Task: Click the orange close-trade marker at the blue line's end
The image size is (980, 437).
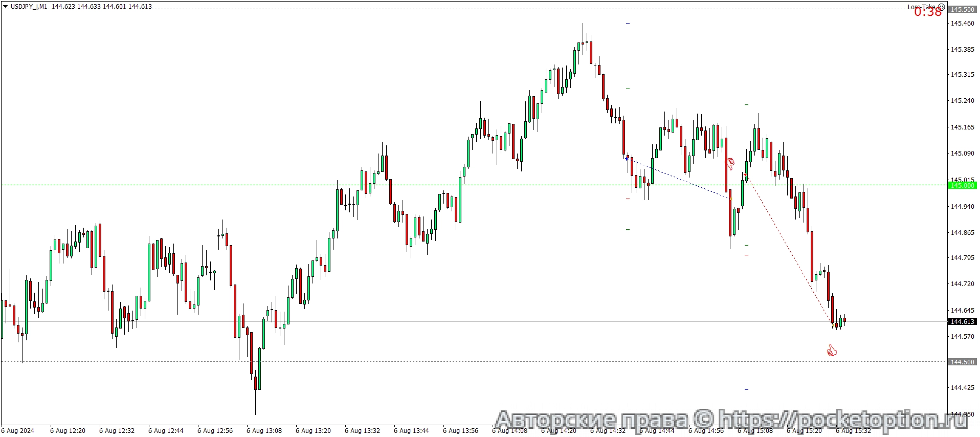Action: (x=730, y=199)
